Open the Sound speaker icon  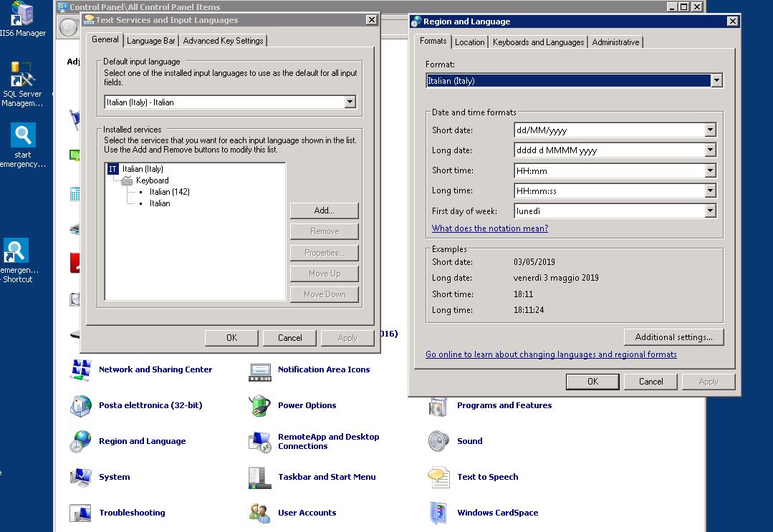(438, 441)
